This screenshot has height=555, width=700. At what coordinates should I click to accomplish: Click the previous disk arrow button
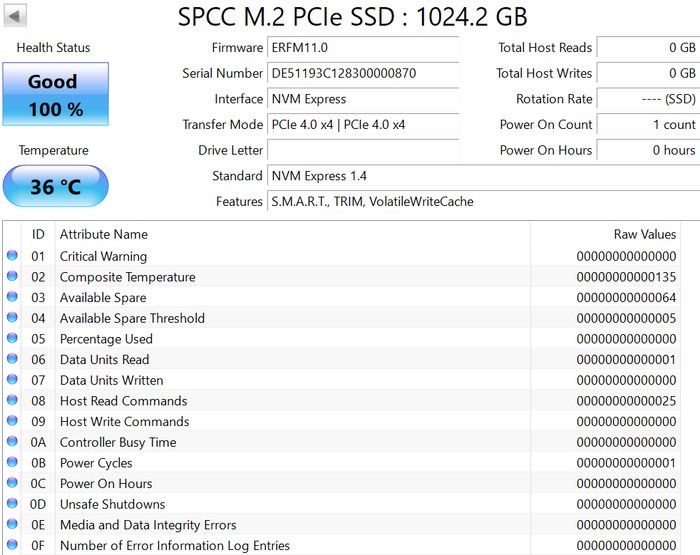tap(17, 16)
